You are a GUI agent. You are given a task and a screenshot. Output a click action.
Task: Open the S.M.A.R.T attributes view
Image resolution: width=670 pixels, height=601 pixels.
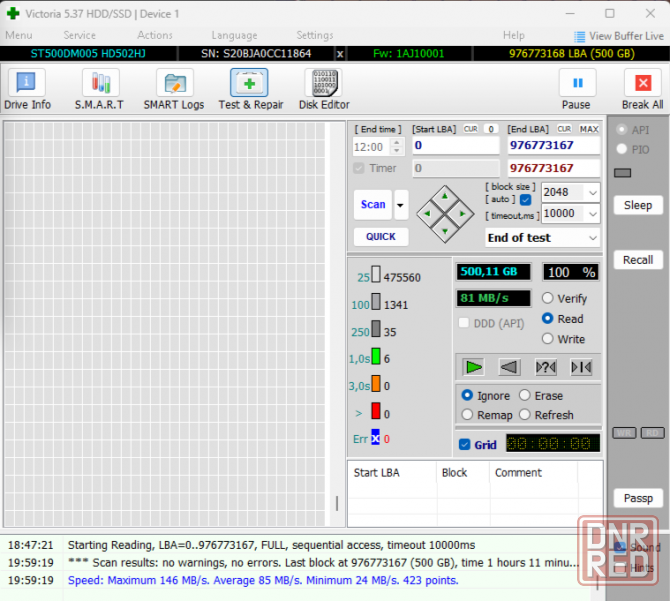coord(99,89)
